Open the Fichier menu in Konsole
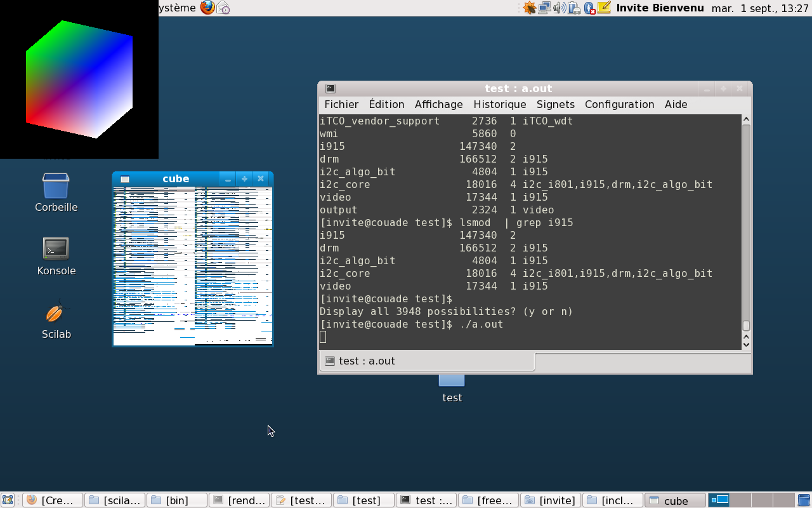Image resolution: width=812 pixels, height=508 pixels. 341,104
